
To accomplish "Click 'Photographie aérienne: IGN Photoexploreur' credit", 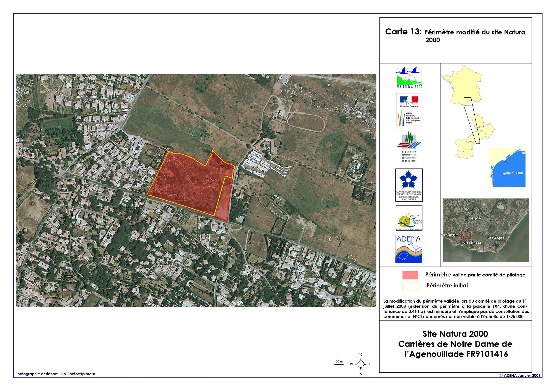I will [x=55, y=374].
